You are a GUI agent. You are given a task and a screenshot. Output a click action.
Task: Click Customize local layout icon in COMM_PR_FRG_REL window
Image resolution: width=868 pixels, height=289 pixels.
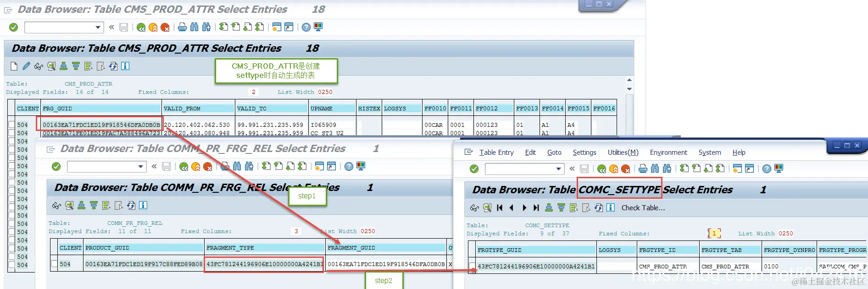[x=361, y=166]
